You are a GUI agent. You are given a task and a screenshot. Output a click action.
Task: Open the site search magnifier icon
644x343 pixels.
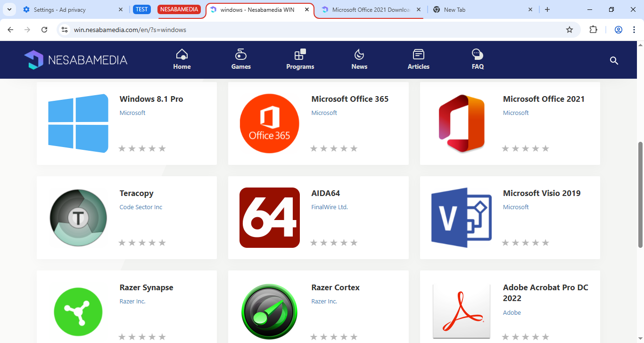(614, 60)
